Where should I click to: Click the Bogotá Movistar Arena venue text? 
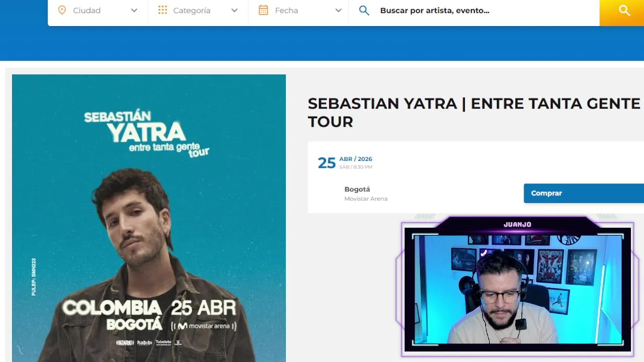point(366,194)
